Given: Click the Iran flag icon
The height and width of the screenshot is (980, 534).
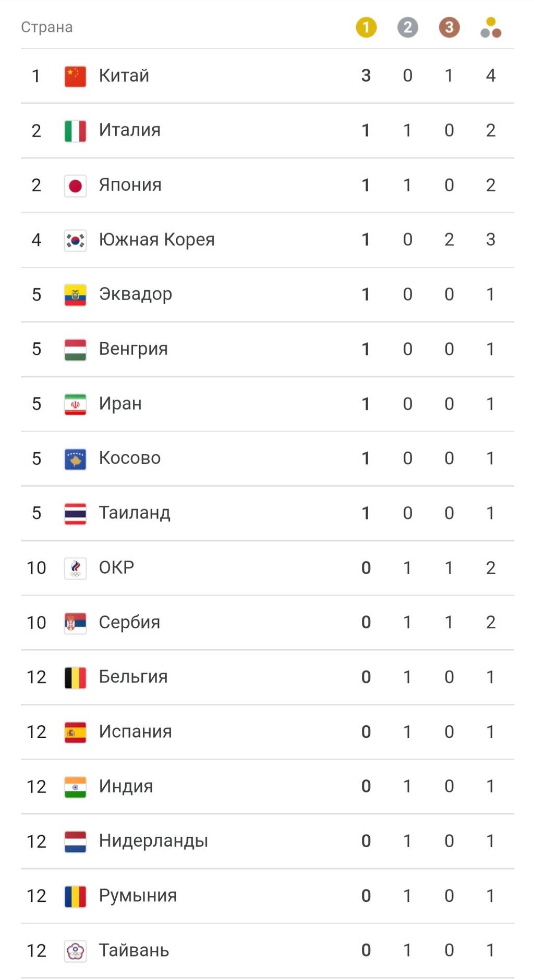Looking at the screenshot, I should point(75,404).
